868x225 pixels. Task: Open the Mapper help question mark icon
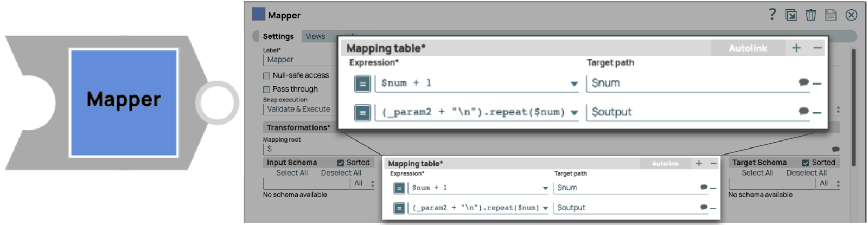tap(773, 15)
